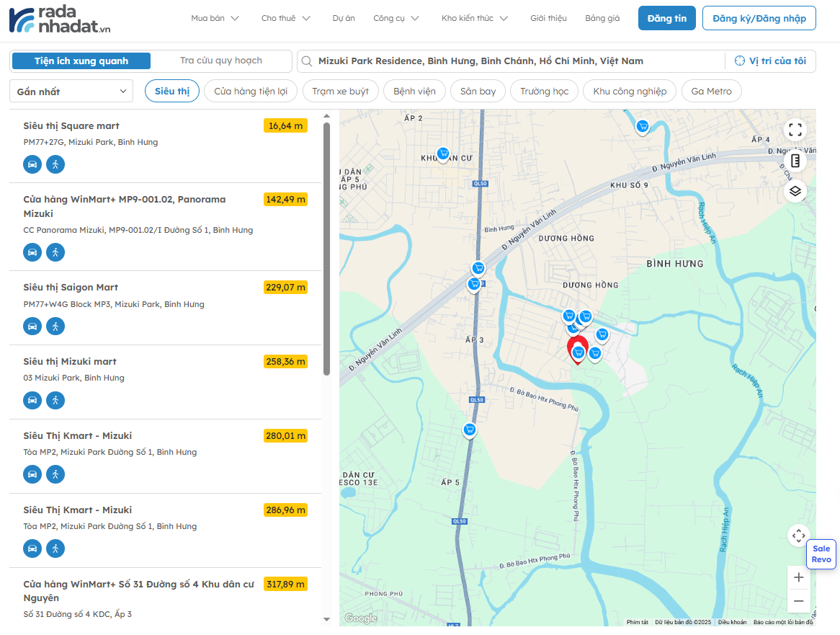
Task: Expand the Kho kiến thức menu
Action: [x=474, y=18]
